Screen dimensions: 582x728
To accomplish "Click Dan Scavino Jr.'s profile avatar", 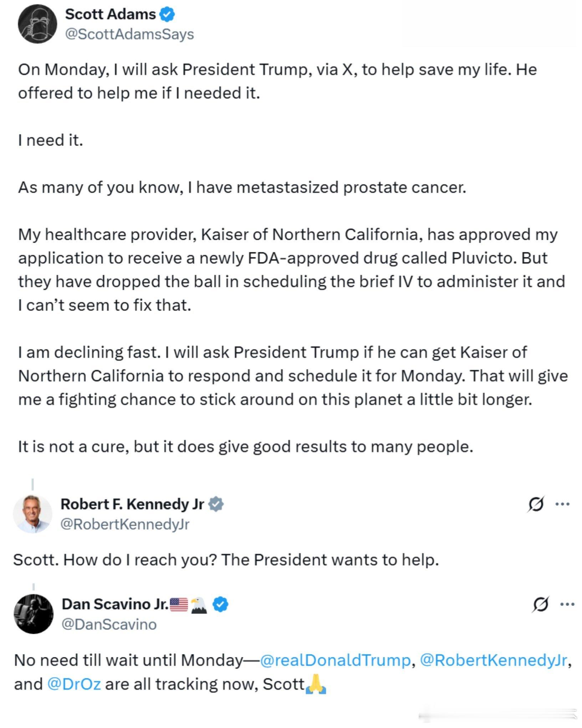I will click(34, 614).
